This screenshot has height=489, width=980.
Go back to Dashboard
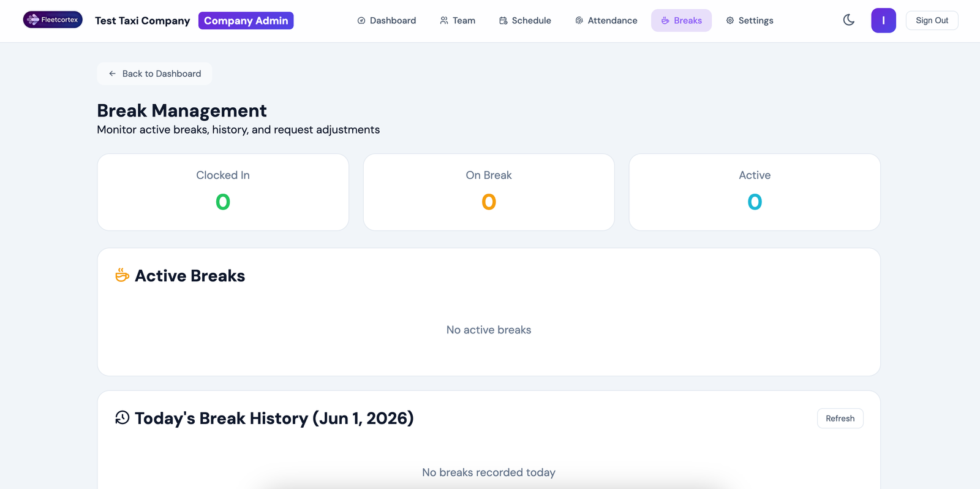(x=154, y=74)
